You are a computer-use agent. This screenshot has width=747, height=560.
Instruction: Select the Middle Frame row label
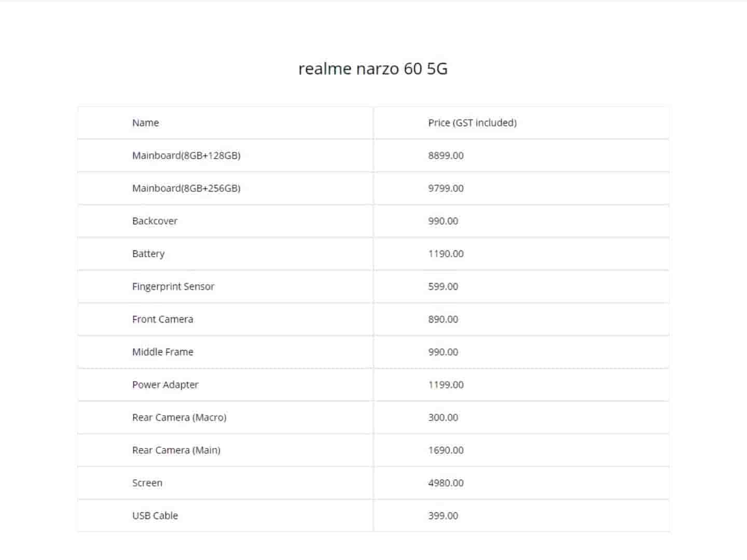click(162, 352)
